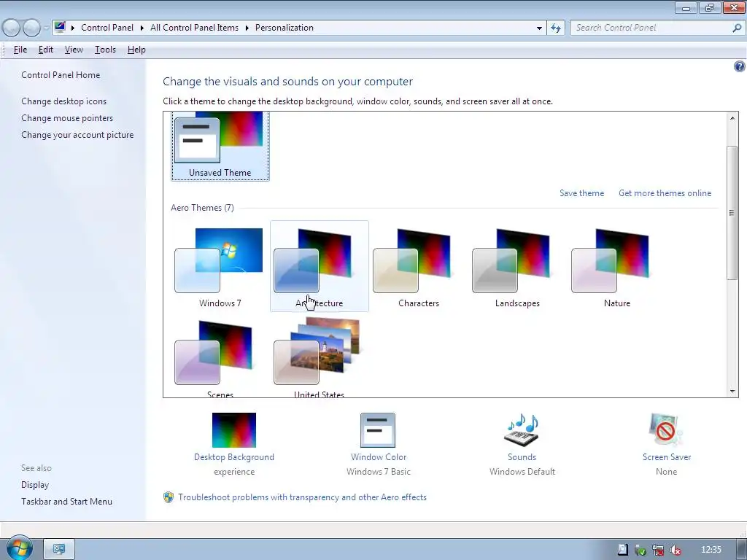Click the taskbar clock showing 12:35
Image resolution: width=747 pixels, height=560 pixels.
click(x=711, y=550)
